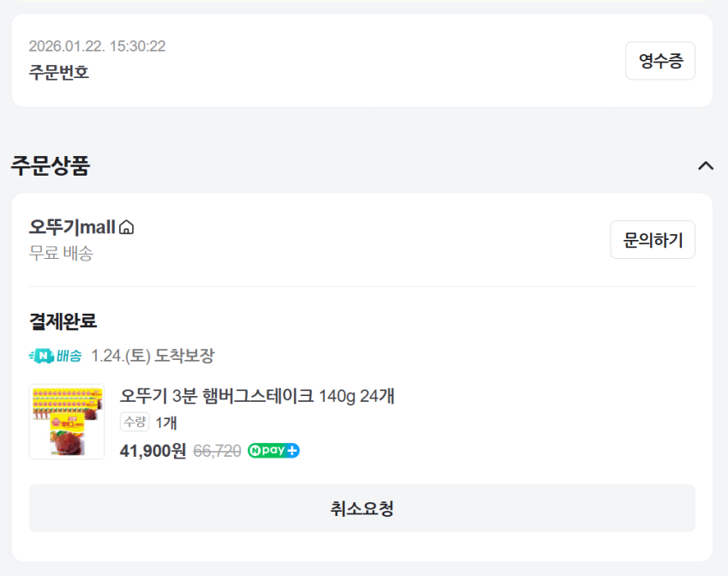Click the 주문번호 order number label
This screenshot has width=728, height=576.
(x=58, y=72)
